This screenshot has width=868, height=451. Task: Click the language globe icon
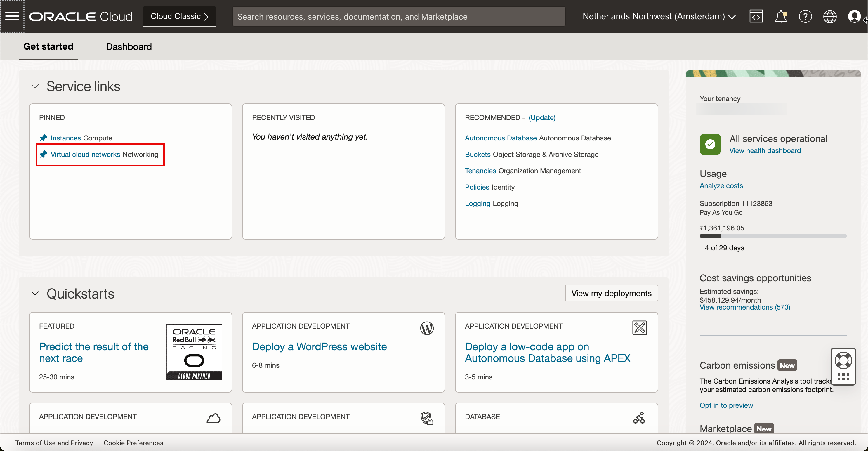coord(829,16)
